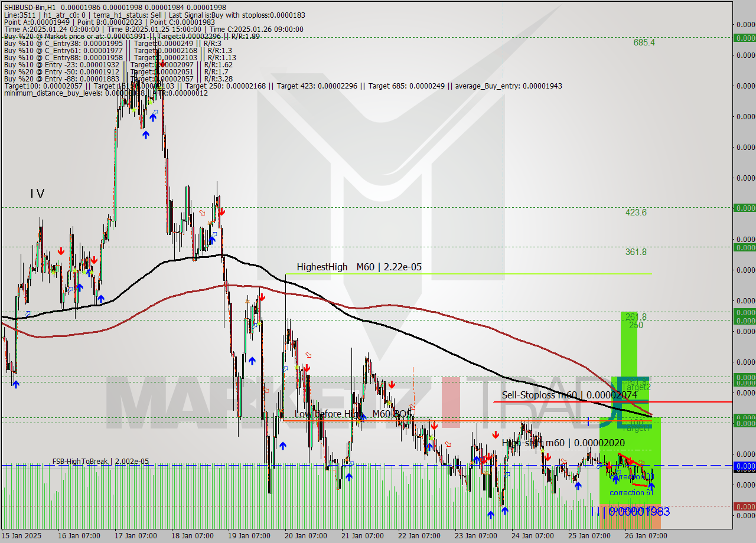Click the I V wave label
Viewport: 756px width, 543px height.
[x=37, y=194]
